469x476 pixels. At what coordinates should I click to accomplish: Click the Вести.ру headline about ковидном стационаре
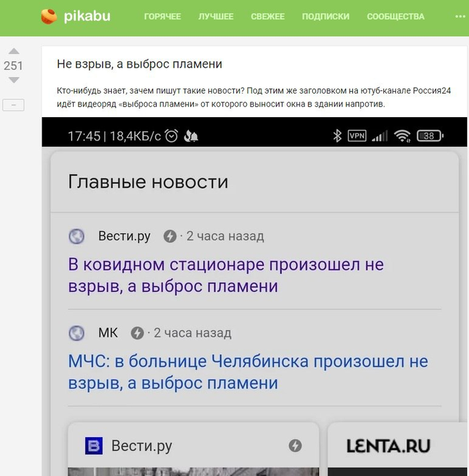(226, 275)
